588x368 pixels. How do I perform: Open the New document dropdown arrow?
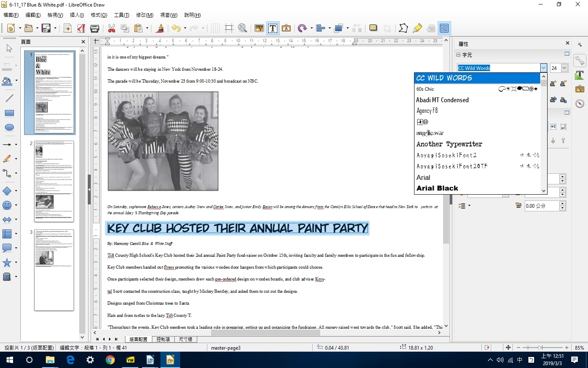pyautogui.click(x=20, y=28)
